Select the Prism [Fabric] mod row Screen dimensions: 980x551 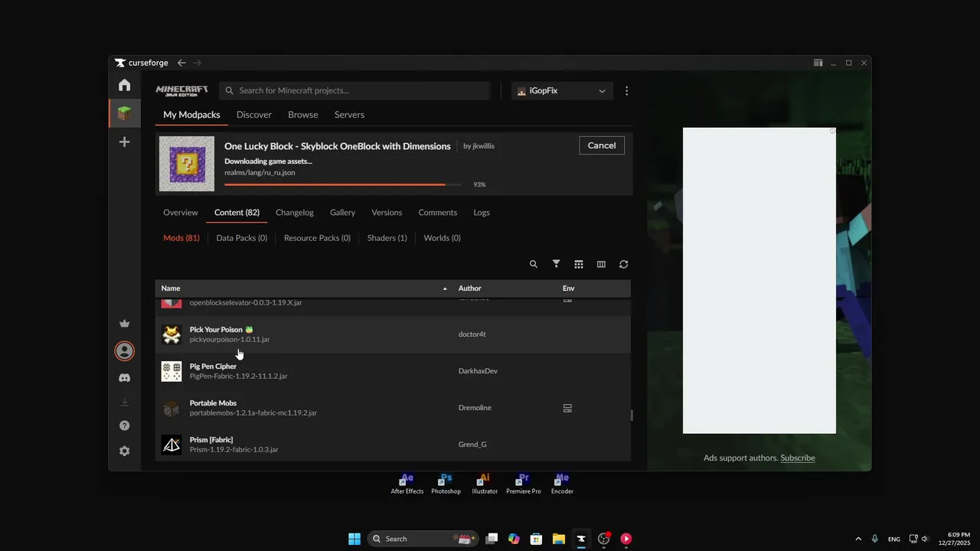click(393, 445)
